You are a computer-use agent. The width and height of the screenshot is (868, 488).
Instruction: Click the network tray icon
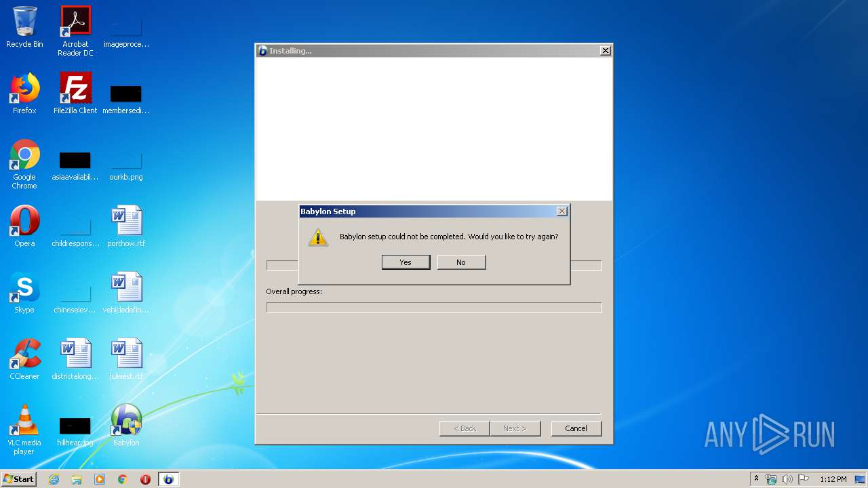771,479
